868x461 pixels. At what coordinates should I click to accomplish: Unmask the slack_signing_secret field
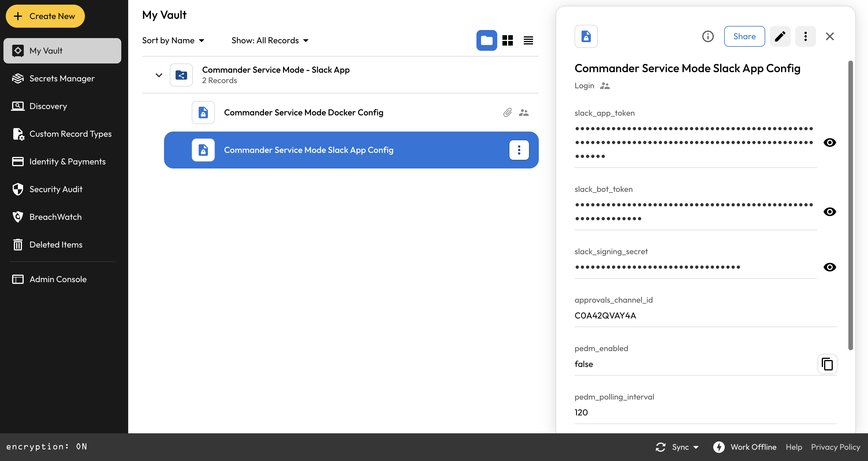(830, 267)
